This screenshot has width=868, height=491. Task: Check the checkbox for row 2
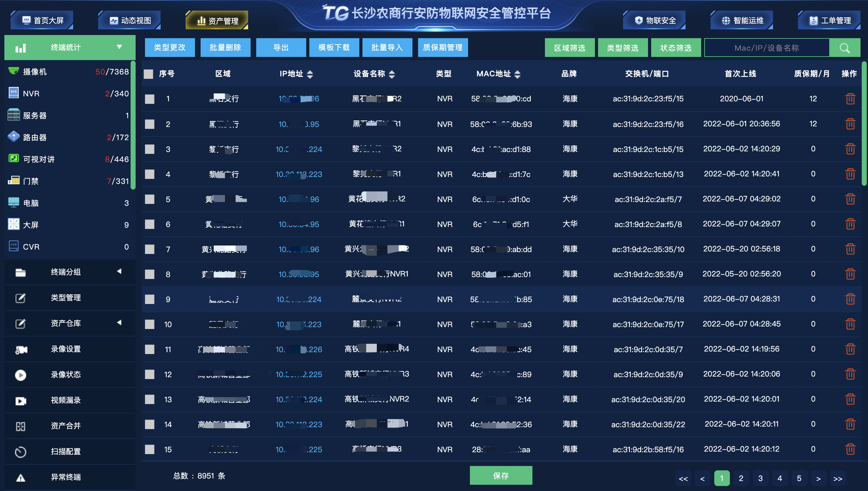click(x=150, y=124)
